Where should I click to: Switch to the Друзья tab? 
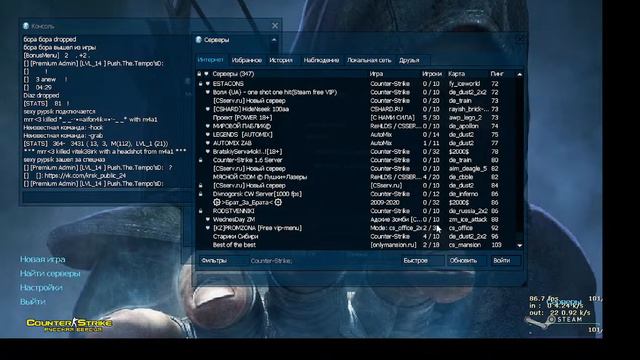[409, 60]
